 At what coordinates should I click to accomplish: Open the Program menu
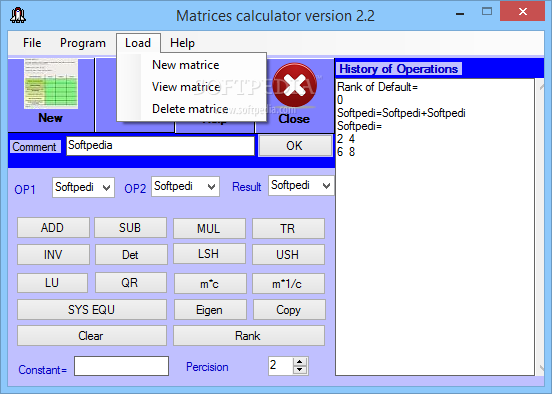83,43
